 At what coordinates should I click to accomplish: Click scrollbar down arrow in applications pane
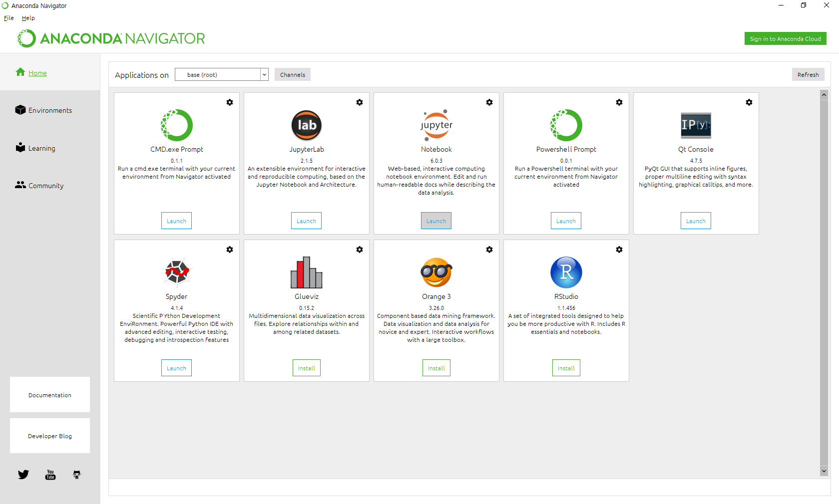pos(824,471)
